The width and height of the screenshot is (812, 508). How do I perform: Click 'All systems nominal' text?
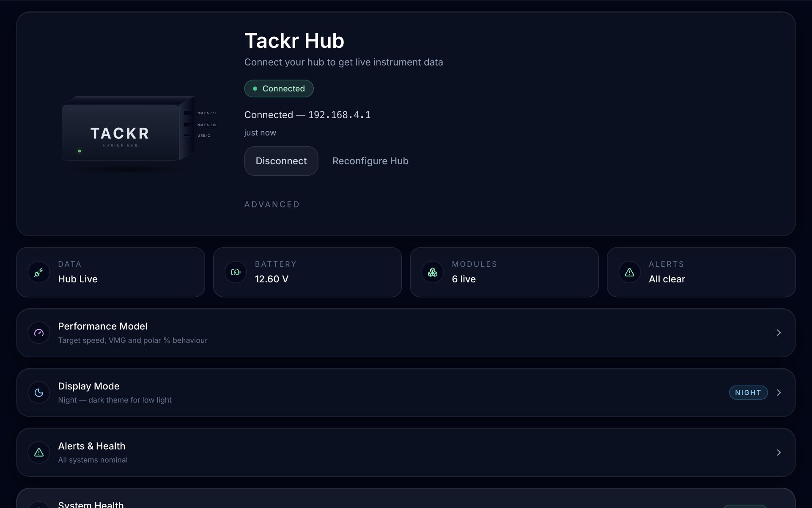tap(93, 460)
